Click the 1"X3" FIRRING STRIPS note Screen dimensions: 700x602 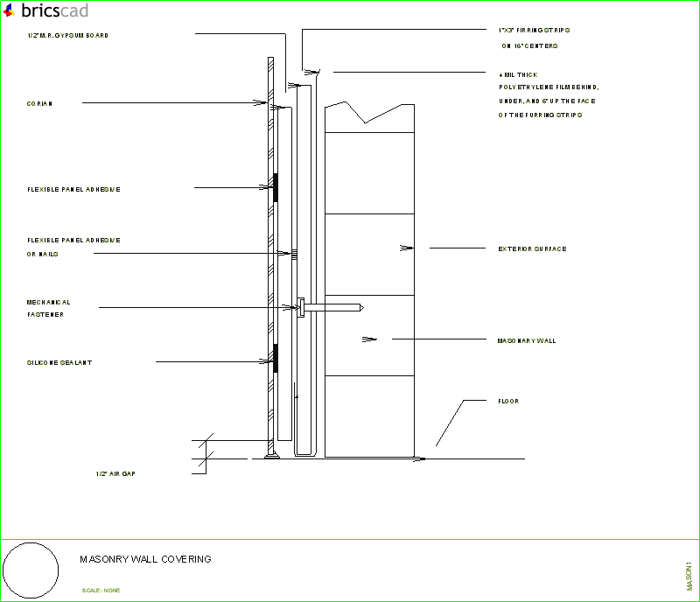tap(534, 29)
